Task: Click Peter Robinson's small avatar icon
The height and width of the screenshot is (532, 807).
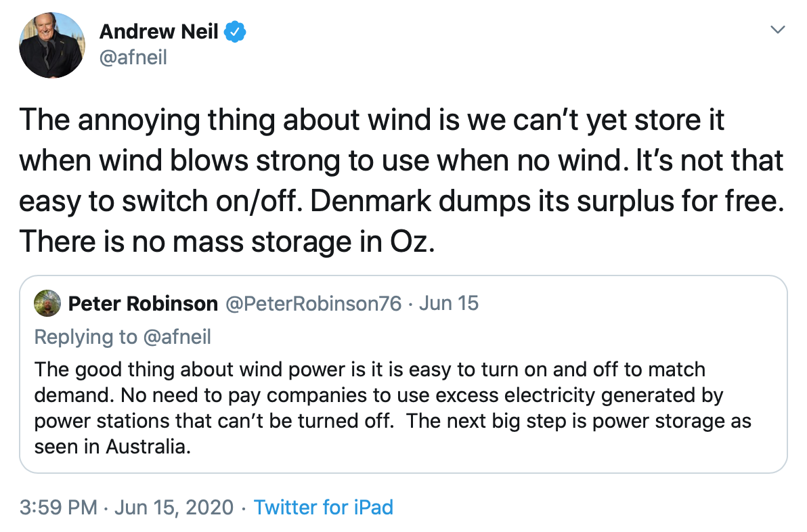Action: 47,303
